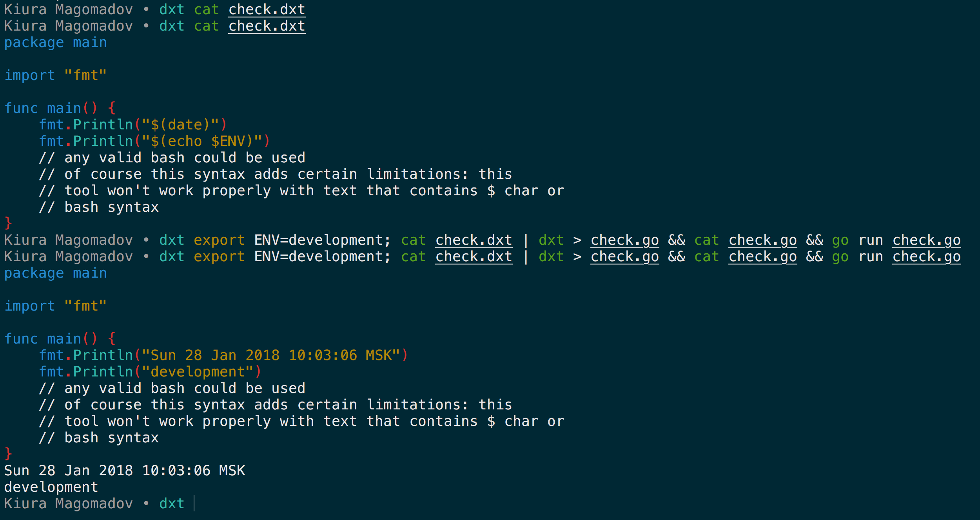
Task: Click the underlined check.dxt in first line
Action: pos(267,9)
